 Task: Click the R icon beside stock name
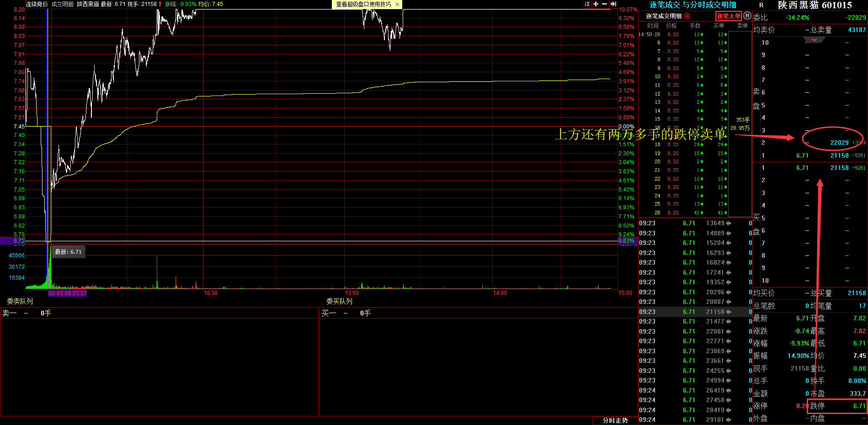761,5
